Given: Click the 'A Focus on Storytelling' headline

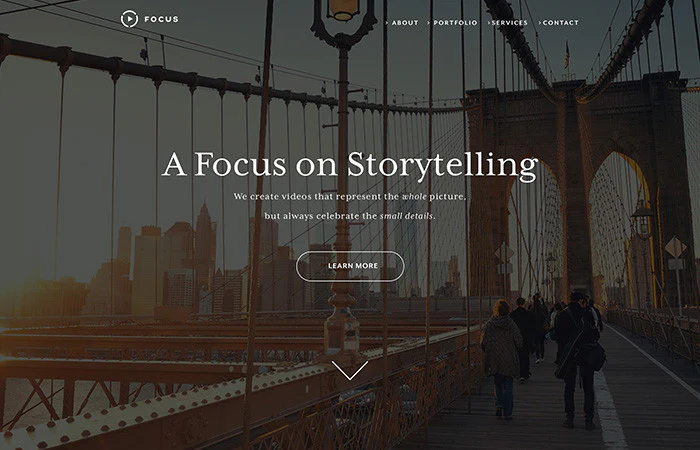Looking at the screenshot, I should 350,166.
